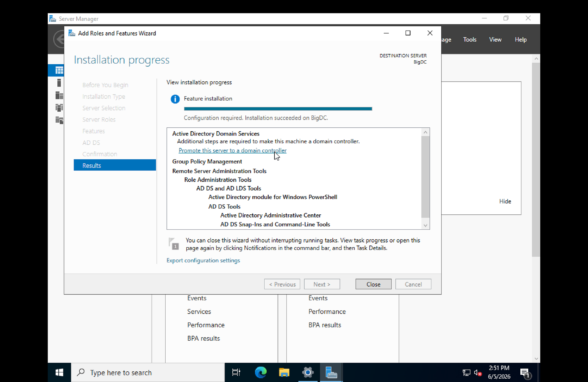
Task: Click the Server Manager back arrow
Action: pyautogui.click(x=59, y=39)
